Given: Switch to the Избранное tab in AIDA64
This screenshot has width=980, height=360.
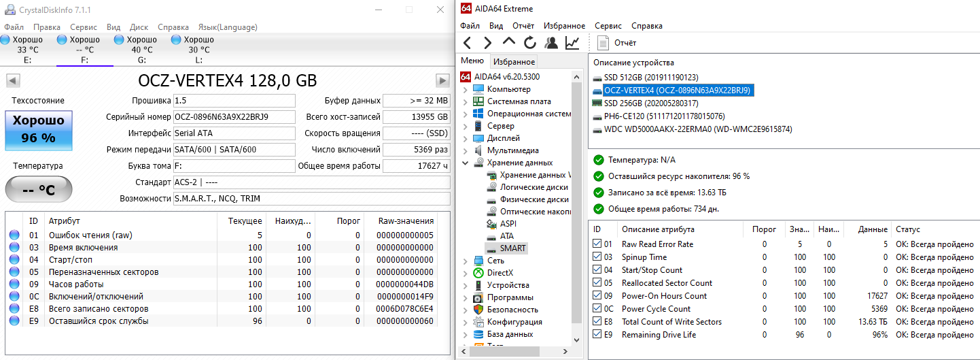Looking at the screenshot, I should point(514,61).
